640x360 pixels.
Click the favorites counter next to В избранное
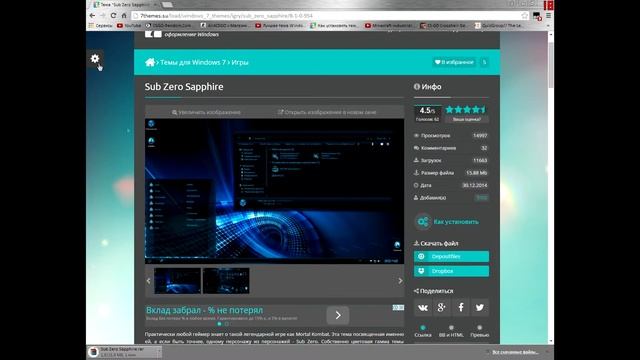tap(484, 62)
